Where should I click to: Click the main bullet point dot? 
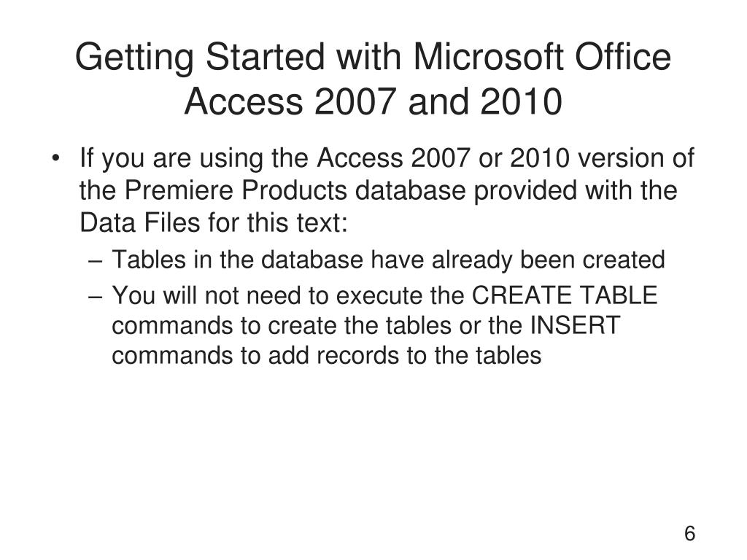(55, 158)
